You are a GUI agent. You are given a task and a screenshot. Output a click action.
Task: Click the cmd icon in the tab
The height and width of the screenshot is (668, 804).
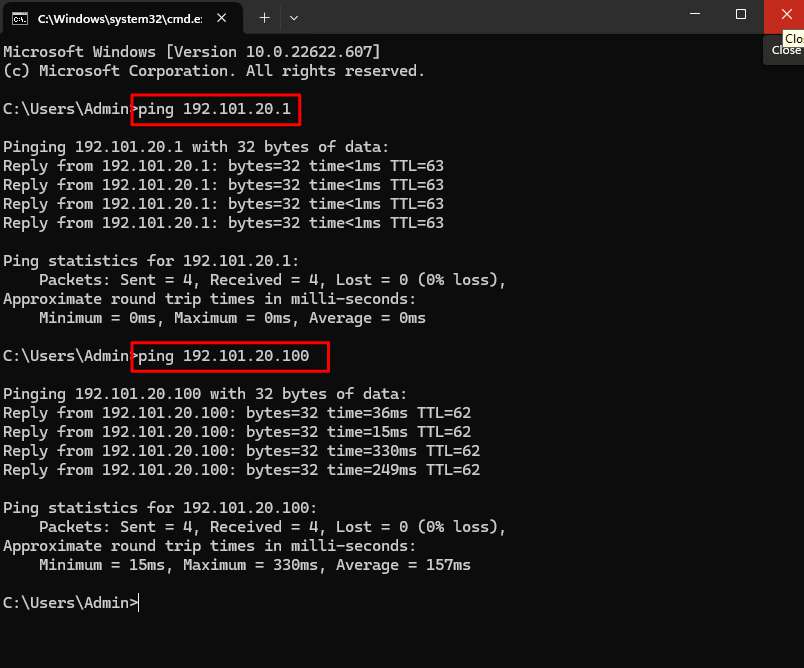point(19,18)
